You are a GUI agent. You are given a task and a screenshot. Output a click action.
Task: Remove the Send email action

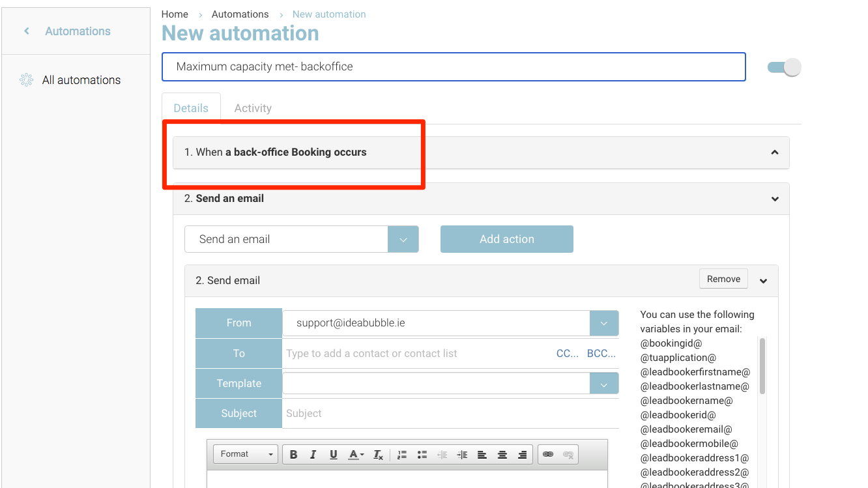[x=723, y=279]
